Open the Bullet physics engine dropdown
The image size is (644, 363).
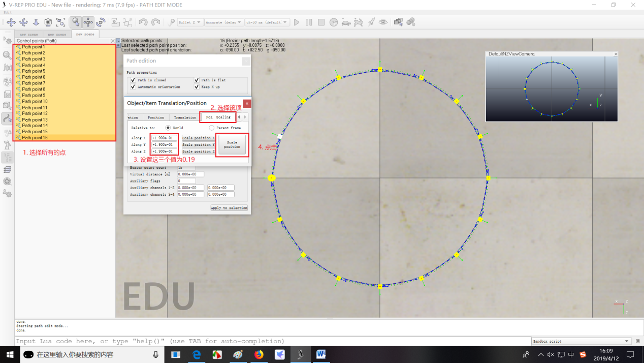[x=190, y=22]
